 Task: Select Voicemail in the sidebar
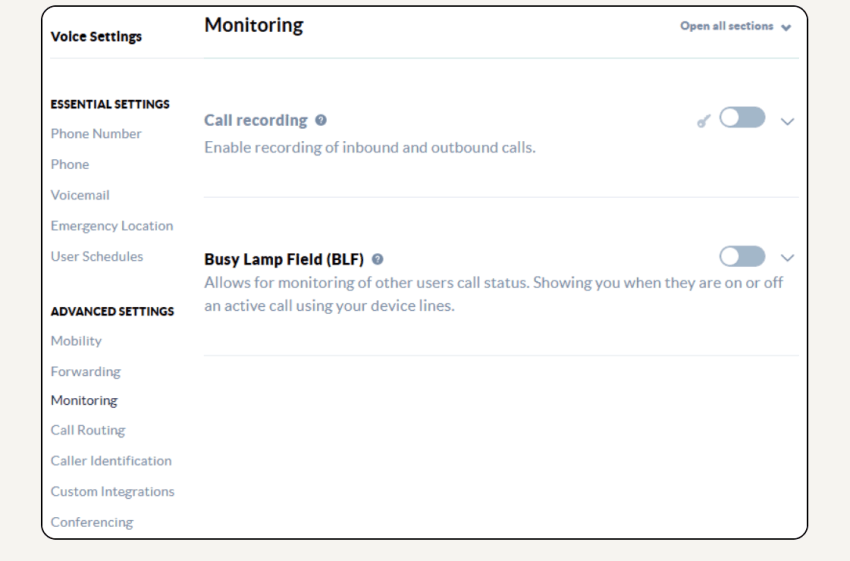80,195
